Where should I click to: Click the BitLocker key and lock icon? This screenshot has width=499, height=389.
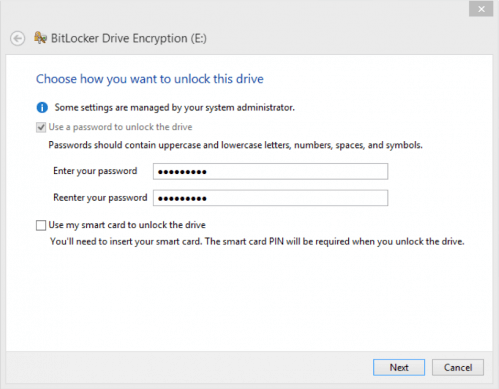pos(40,38)
